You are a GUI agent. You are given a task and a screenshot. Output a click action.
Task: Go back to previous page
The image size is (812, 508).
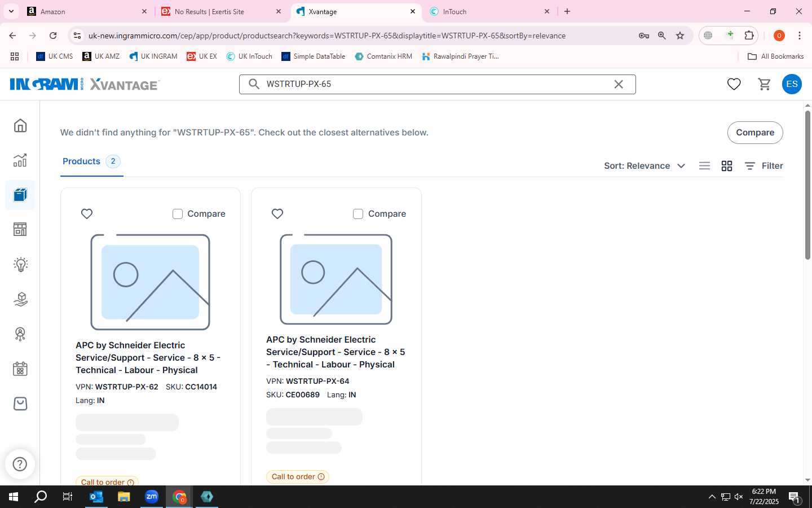12,36
